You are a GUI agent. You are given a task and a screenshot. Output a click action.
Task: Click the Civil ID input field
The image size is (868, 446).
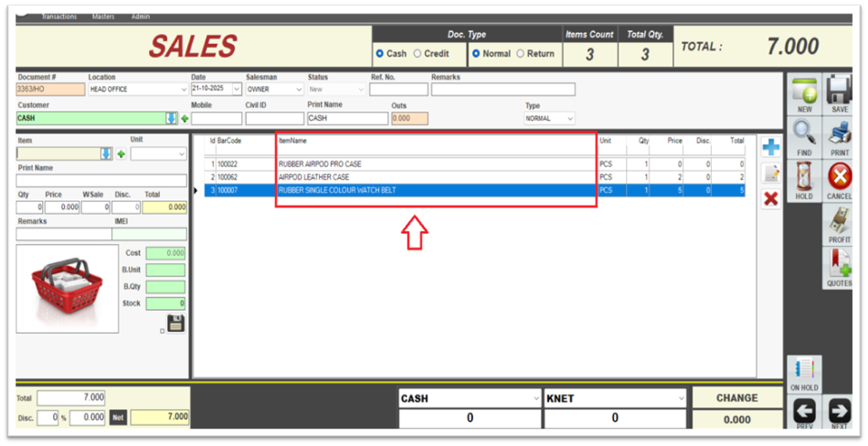[275, 119]
